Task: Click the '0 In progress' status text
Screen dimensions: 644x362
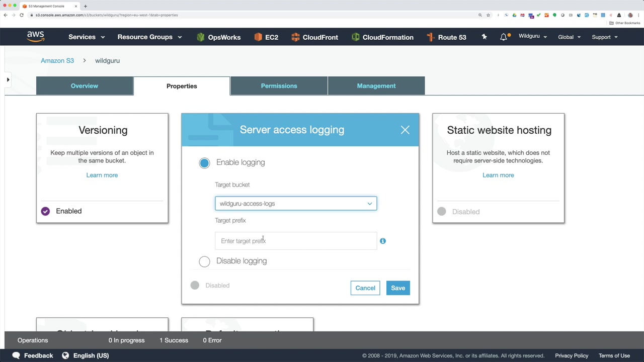Action: 127,340
